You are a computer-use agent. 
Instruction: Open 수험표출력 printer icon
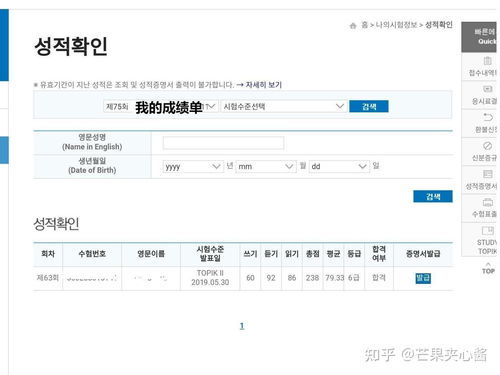487,202
